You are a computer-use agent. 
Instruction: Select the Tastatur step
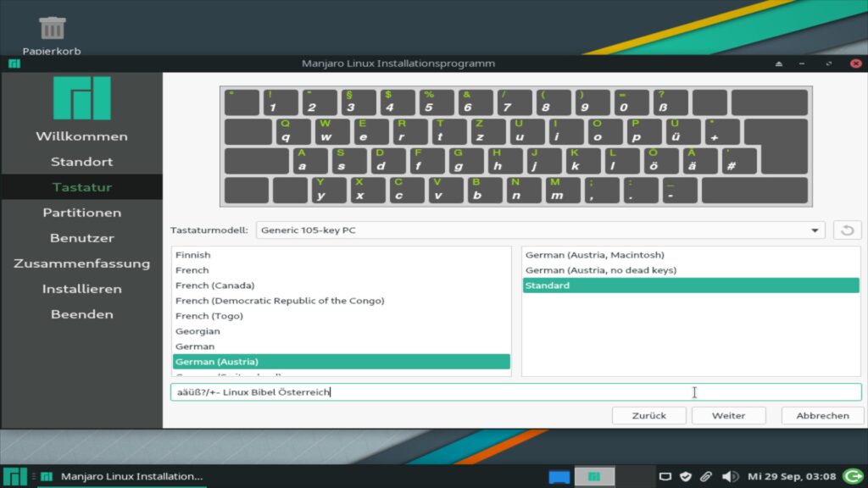click(82, 187)
